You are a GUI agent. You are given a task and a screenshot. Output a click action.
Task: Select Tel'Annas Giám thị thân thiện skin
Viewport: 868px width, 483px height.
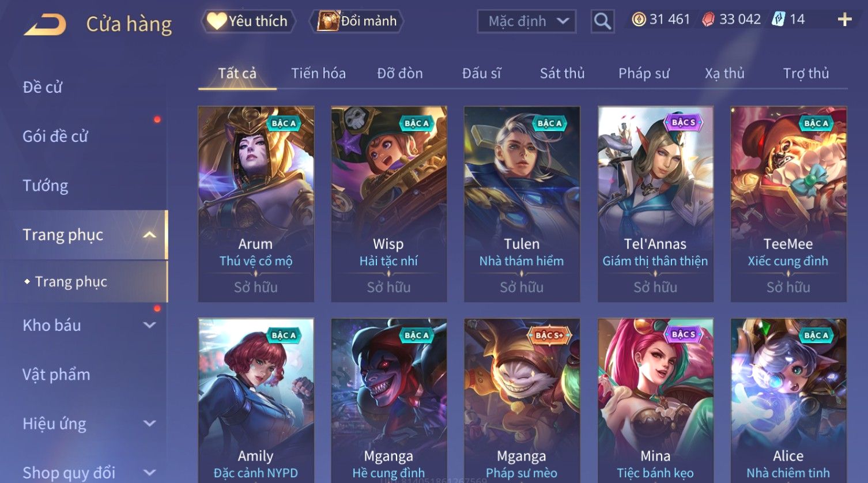(x=655, y=204)
